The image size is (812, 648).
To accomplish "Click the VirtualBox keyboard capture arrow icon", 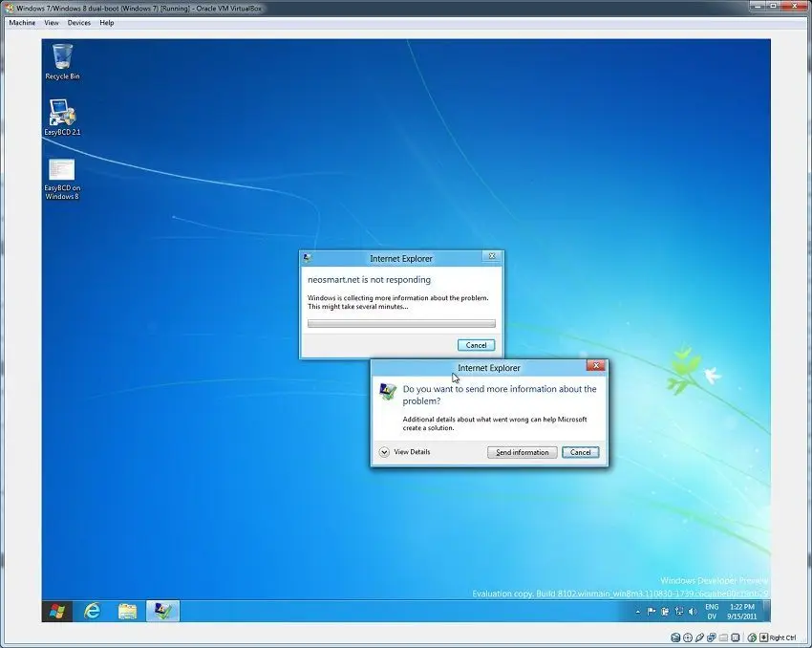I will pyautogui.click(x=763, y=637).
